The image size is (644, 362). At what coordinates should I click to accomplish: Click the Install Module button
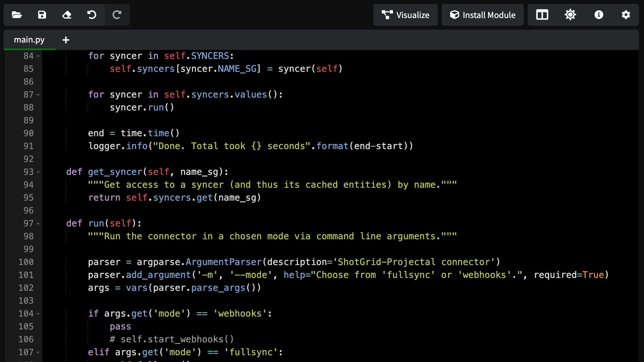click(x=483, y=15)
